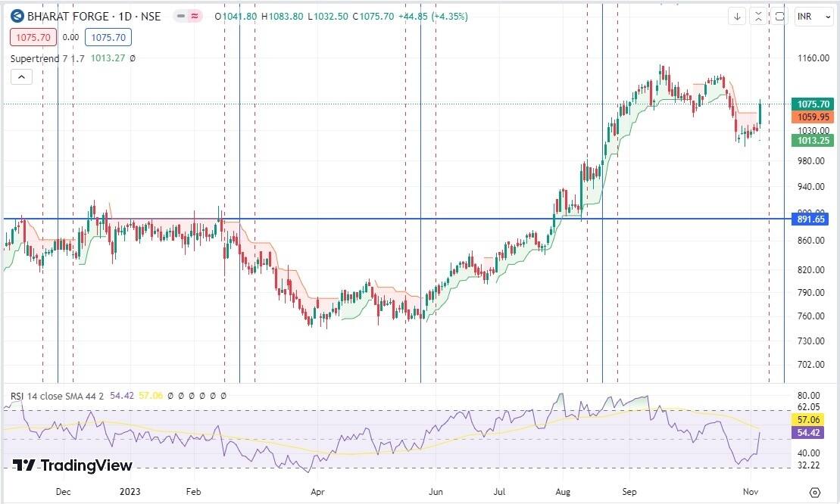
Task: Click the grey dash market status indicator
Action: tap(181, 17)
